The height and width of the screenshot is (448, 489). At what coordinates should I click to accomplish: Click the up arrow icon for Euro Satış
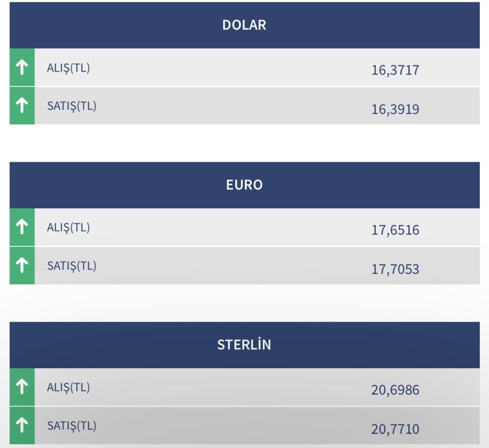pos(22,265)
